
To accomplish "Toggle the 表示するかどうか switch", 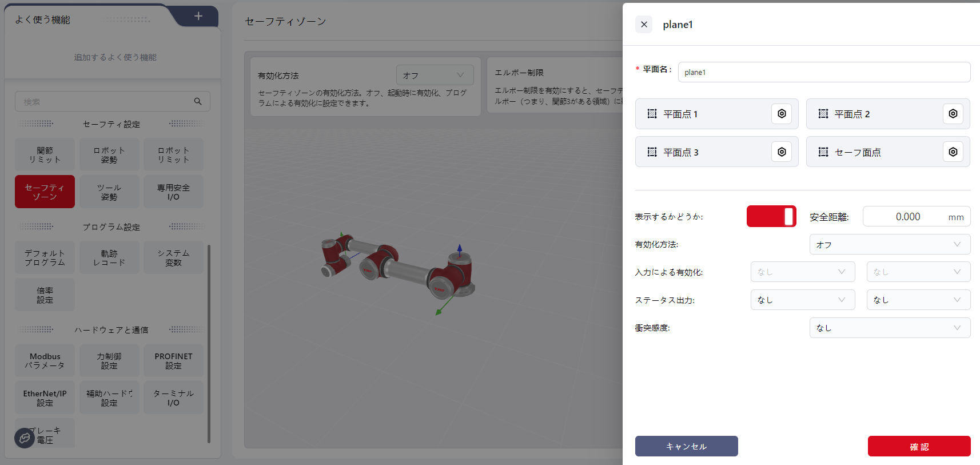I will [x=771, y=217].
